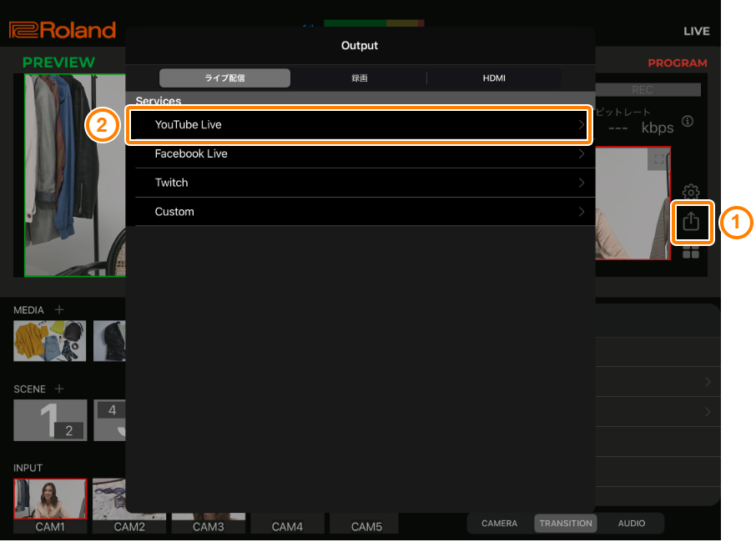Tap the LIVE button
Viewport: 756px width, 542px height.
point(697,32)
